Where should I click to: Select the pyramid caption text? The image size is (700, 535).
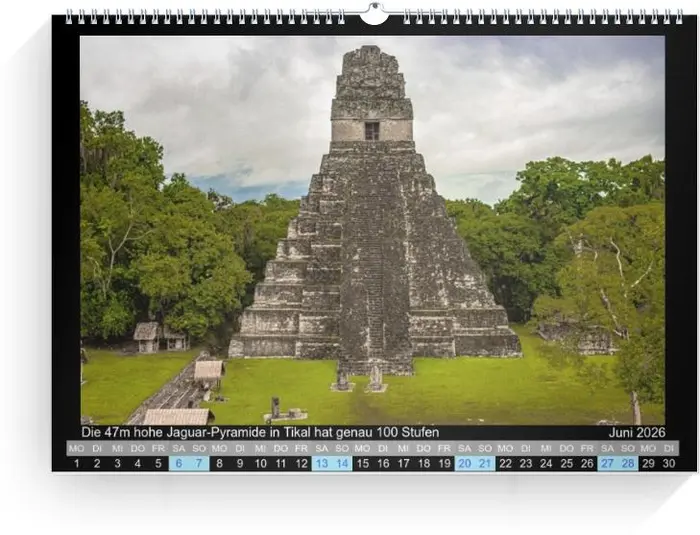pos(260,433)
